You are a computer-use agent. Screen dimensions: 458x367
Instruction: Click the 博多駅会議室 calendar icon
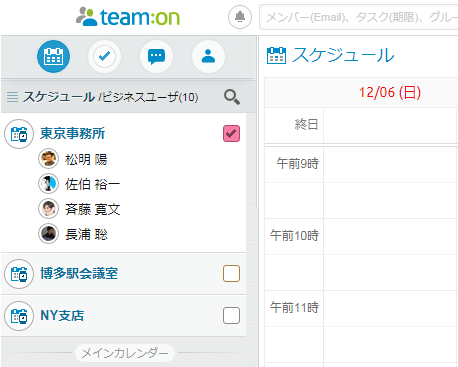pos(19,274)
